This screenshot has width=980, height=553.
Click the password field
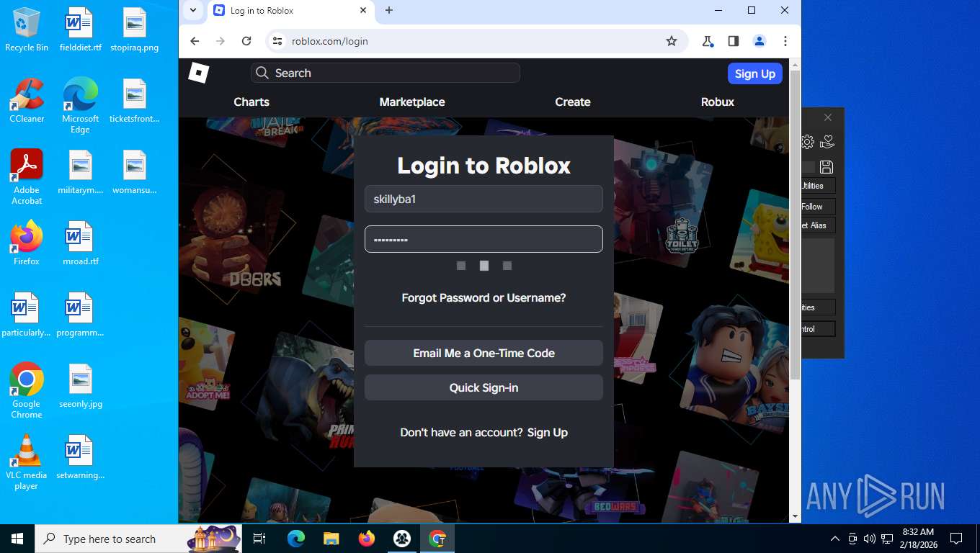pos(484,239)
